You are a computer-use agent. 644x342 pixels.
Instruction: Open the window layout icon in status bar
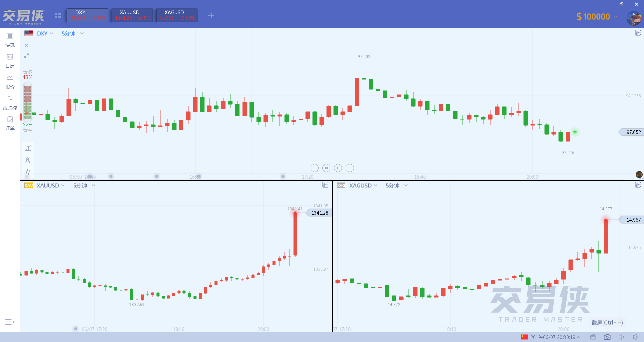[593, 337]
